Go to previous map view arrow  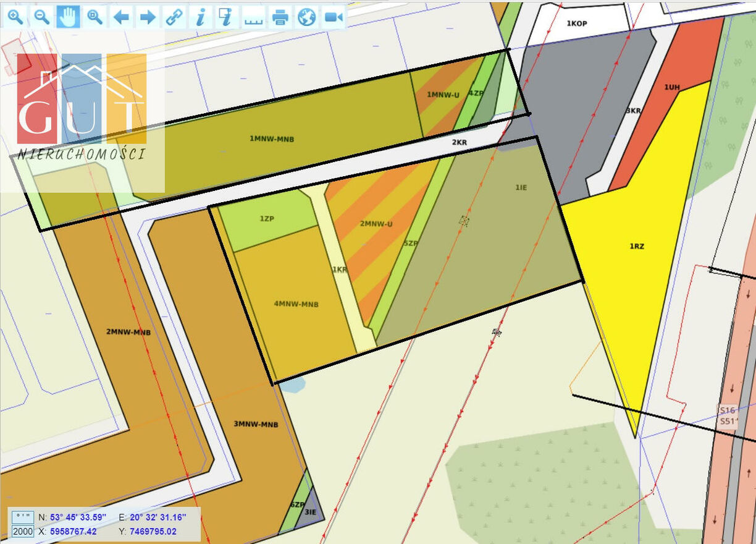coord(121,17)
